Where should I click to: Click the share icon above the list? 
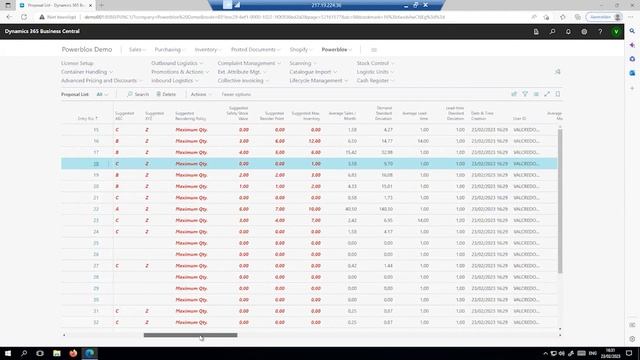pos(514,94)
